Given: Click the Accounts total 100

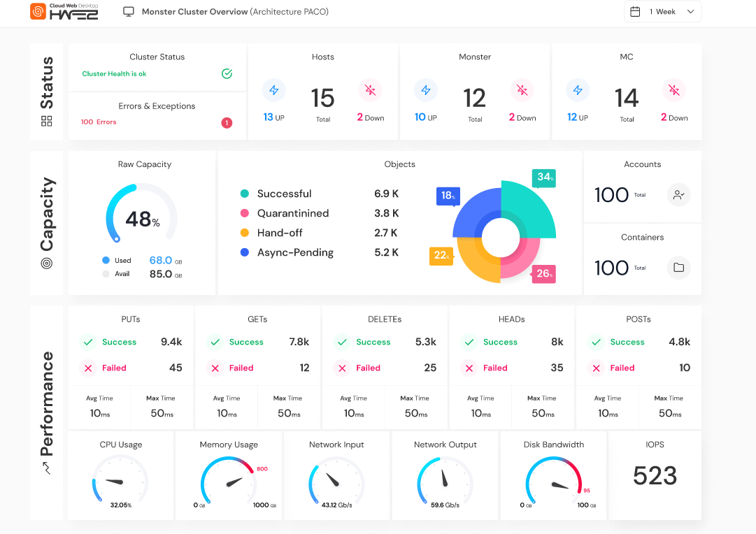Looking at the screenshot, I should coord(611,195).
